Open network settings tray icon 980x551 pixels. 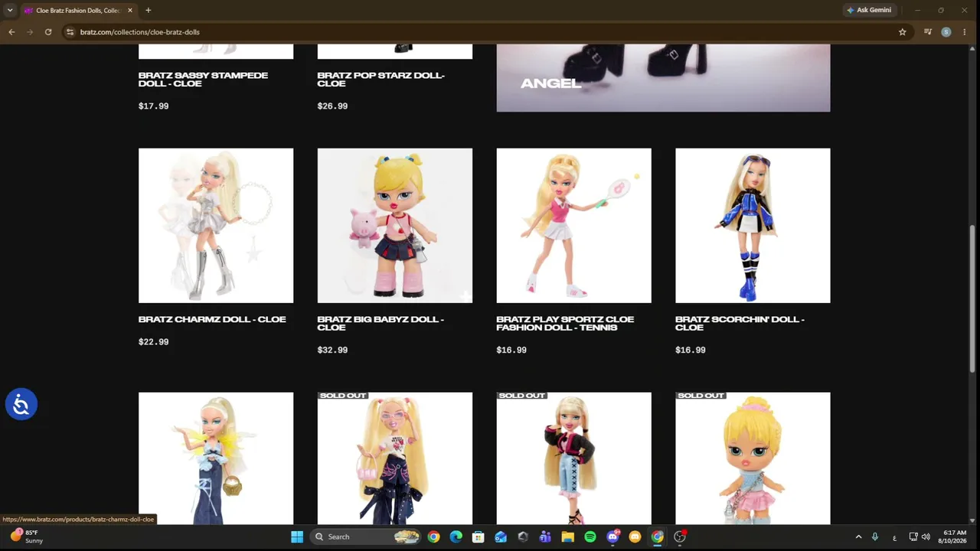click(x=913, y=536)
